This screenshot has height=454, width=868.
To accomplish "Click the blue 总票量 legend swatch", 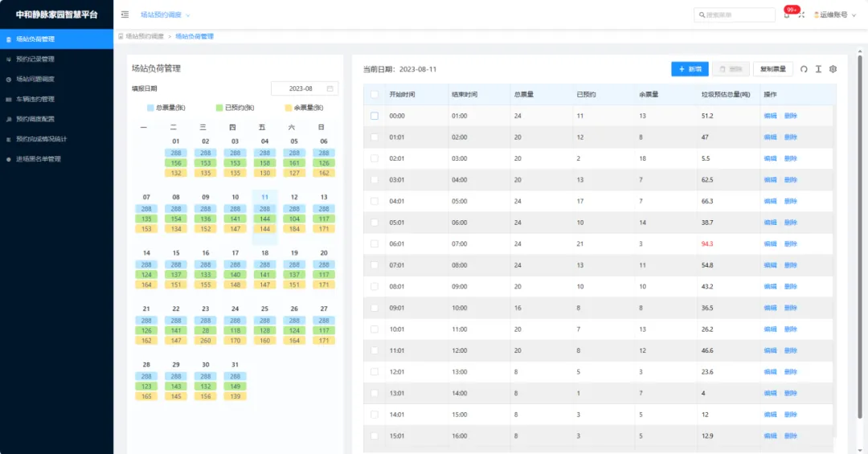I will (x=151, y=108).
